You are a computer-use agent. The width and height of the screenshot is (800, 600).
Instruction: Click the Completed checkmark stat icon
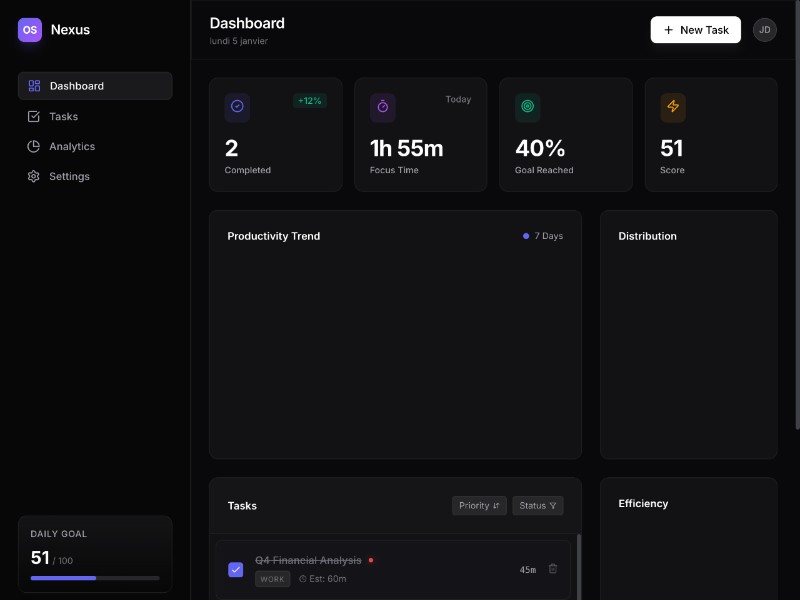237,107
